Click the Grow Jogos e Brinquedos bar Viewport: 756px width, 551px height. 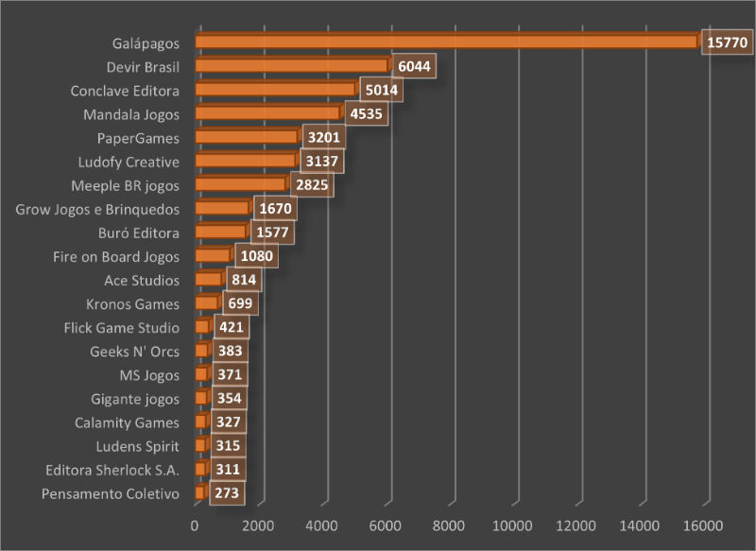(x=221, y=208)
